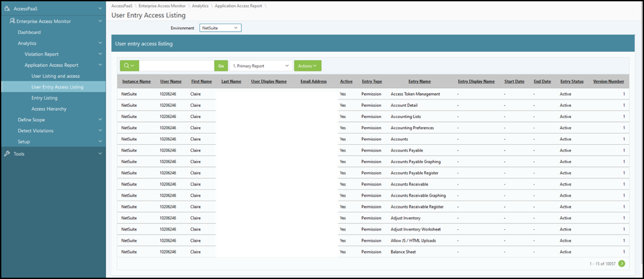Select Define Scope menu item
The image size is (644, 279).
[31, 120]
